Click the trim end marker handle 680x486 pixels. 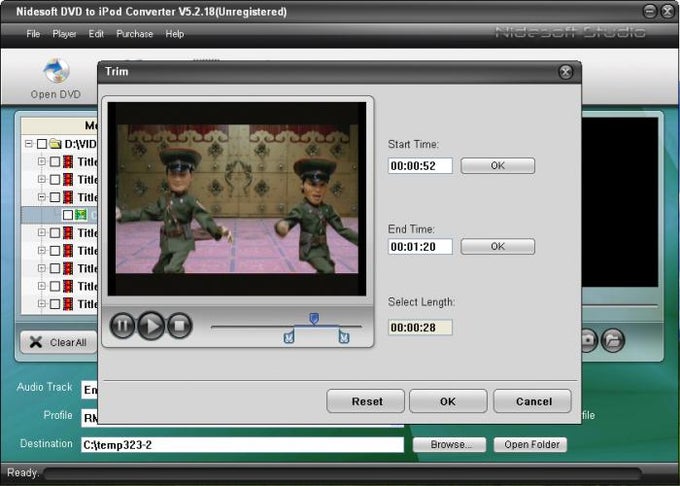tap(344, 336)
